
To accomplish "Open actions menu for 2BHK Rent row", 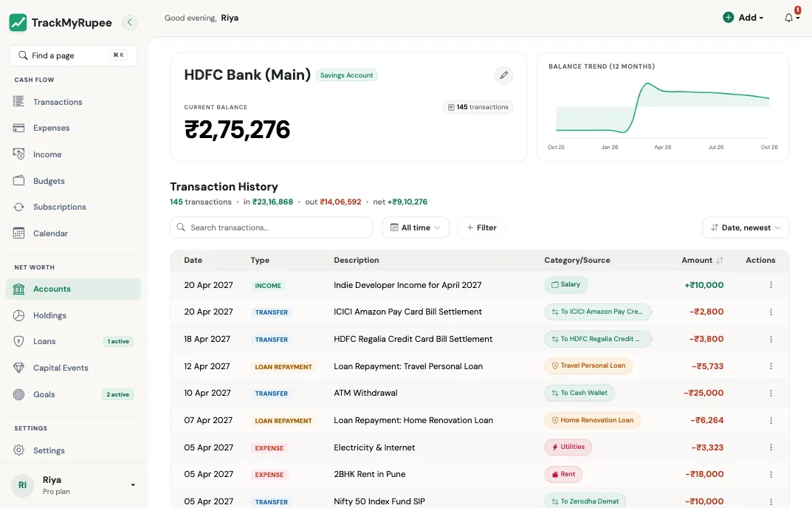I will pyautogui.click(x=771, y=474).
